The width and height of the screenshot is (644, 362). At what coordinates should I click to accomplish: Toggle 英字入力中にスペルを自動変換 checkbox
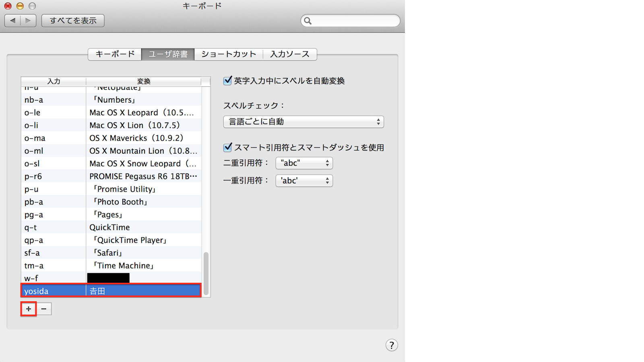point(228,81)
